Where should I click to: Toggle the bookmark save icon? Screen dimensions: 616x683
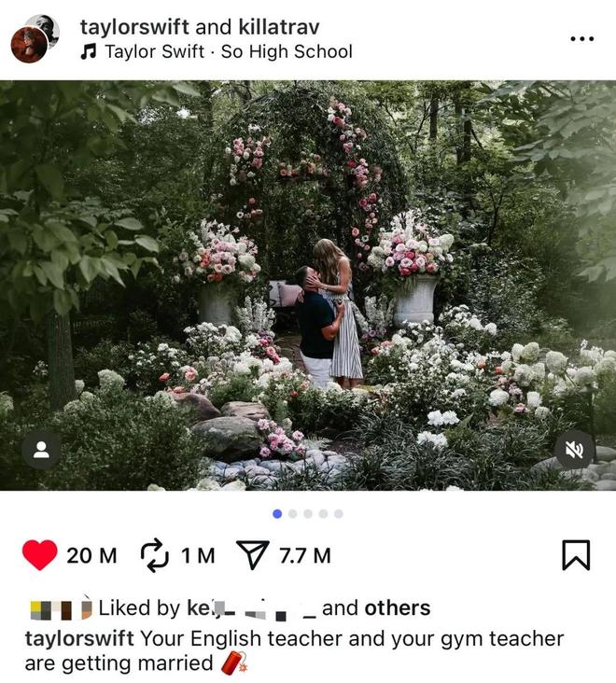(576, 555)
